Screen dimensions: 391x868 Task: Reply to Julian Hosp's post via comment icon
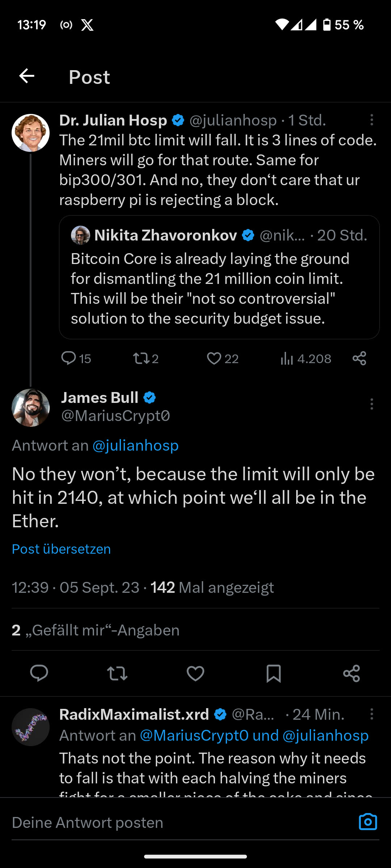coord(68,358)
